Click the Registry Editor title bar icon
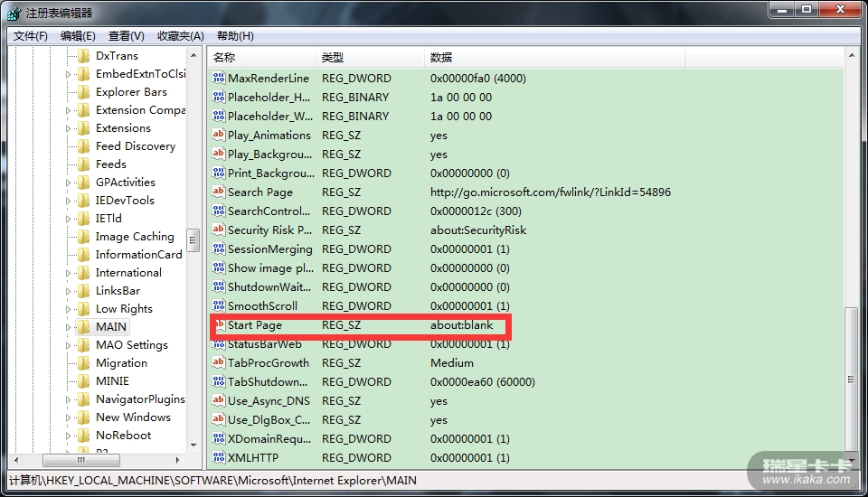 [x=14, y=13]
